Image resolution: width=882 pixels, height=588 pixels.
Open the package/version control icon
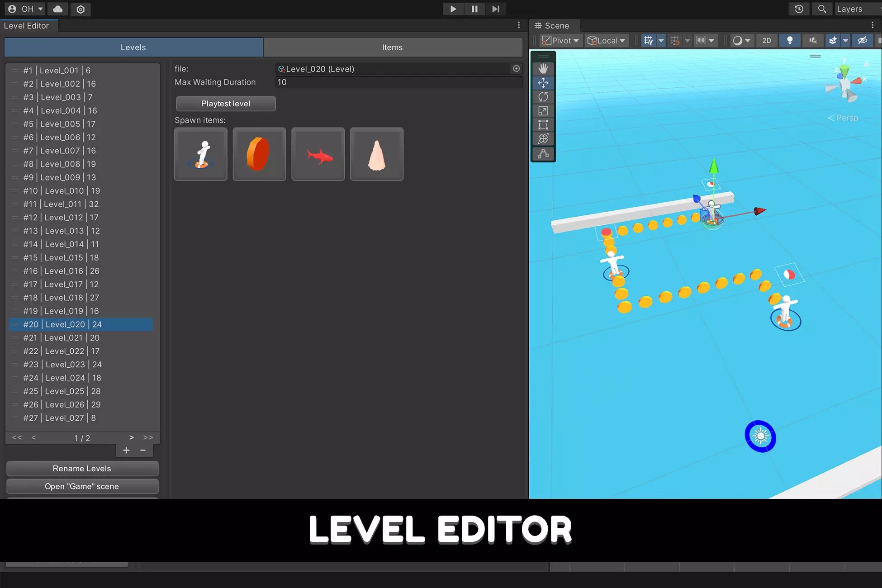tap(81, 9)
